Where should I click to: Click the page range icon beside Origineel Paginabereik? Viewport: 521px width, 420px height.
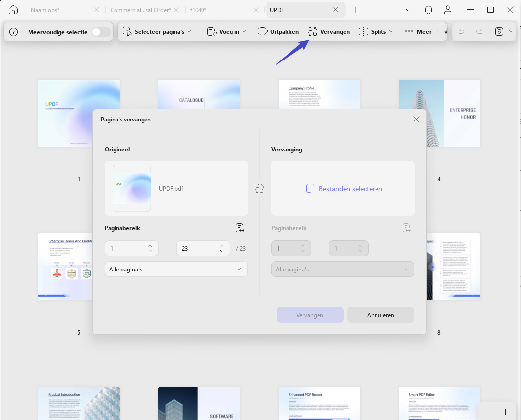pos(240,228)
